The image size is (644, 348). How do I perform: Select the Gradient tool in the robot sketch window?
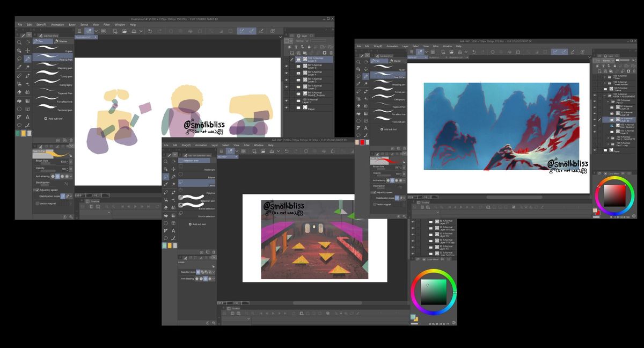pyautogui.click(x=27, y=100)
